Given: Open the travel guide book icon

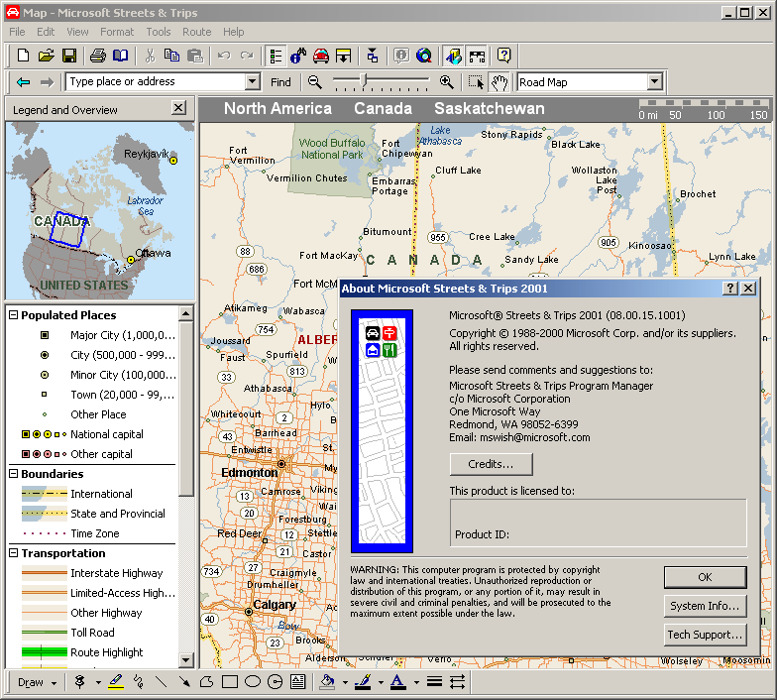Looking at the screenshot, I should [121, 56].
